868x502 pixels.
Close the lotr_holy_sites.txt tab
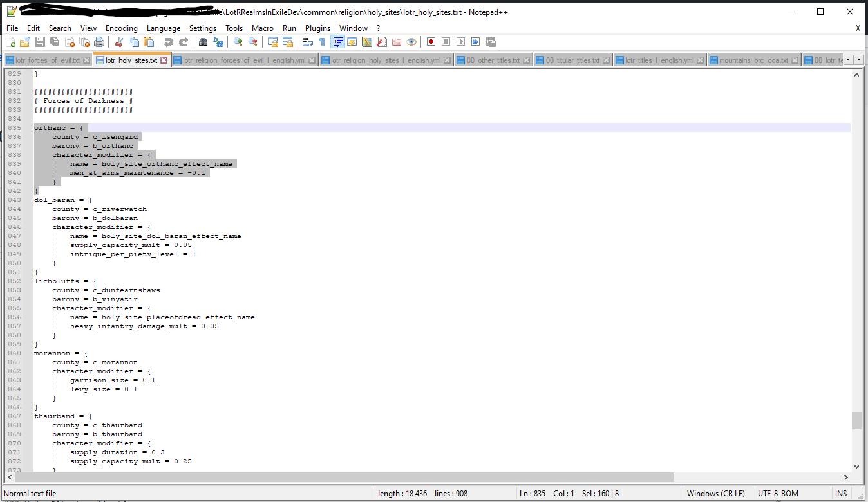pos(164,60)
